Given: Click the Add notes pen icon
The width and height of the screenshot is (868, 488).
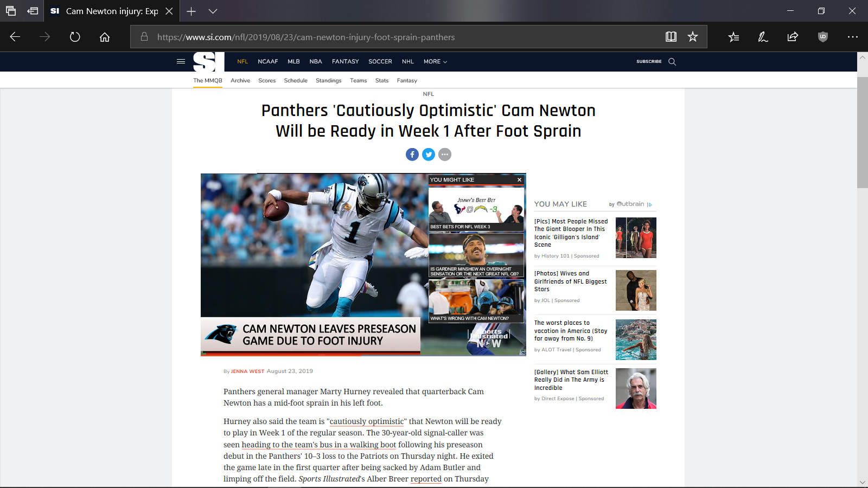Looking at the screenshot, I should pos(763,37).
